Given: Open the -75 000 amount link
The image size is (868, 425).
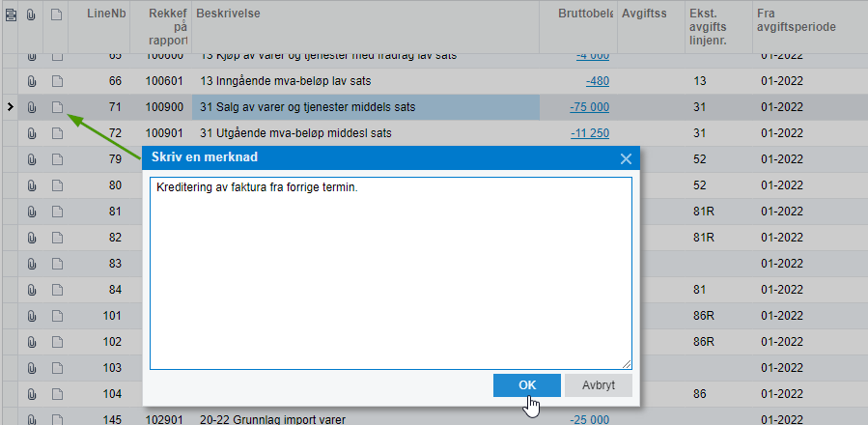Looking at the screenshot, I should pos(590,107).
